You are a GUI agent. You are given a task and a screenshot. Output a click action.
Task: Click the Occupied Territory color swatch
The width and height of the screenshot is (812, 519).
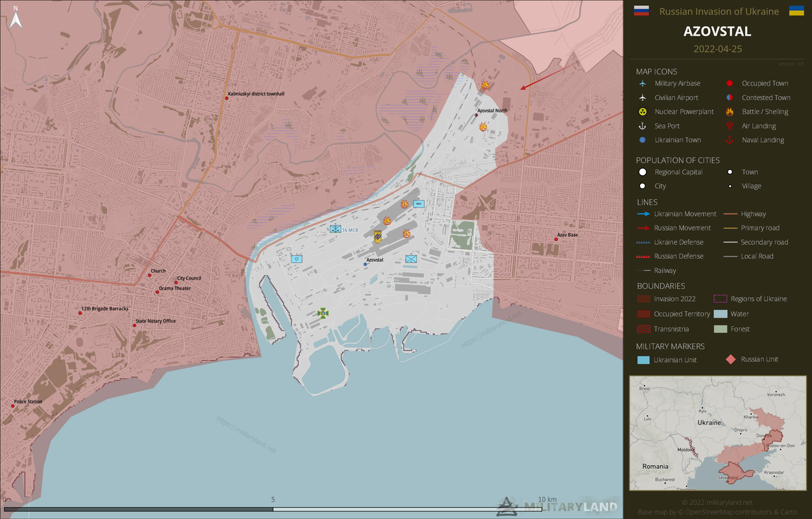pos(643,314)
